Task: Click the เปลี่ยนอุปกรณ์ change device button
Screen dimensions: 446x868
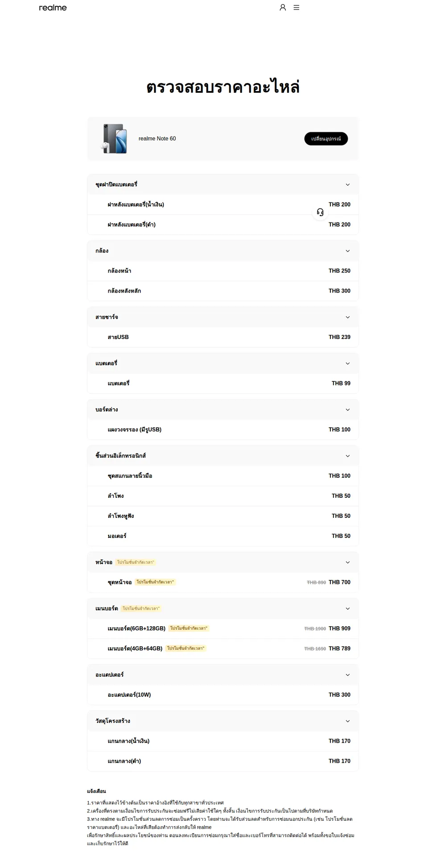Action: 326,139
